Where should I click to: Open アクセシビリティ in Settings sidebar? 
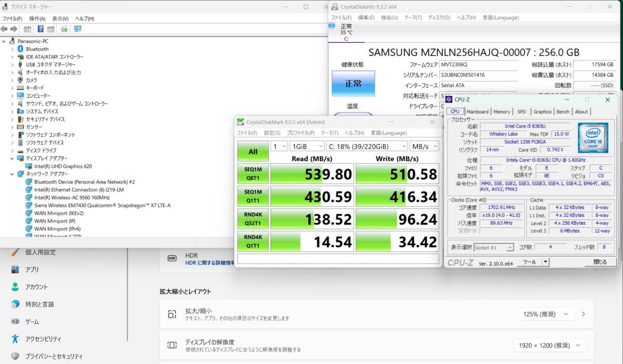point(43,339)
